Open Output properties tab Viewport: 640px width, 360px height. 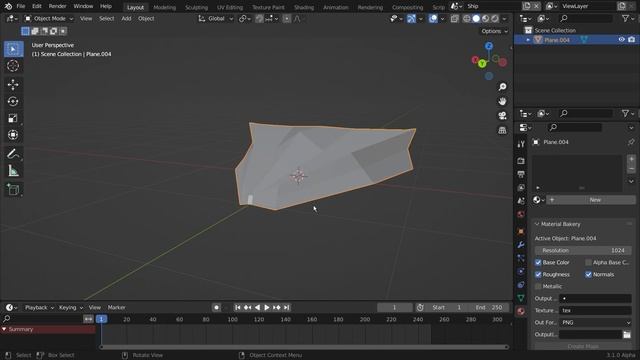click(x=521, y=174)
